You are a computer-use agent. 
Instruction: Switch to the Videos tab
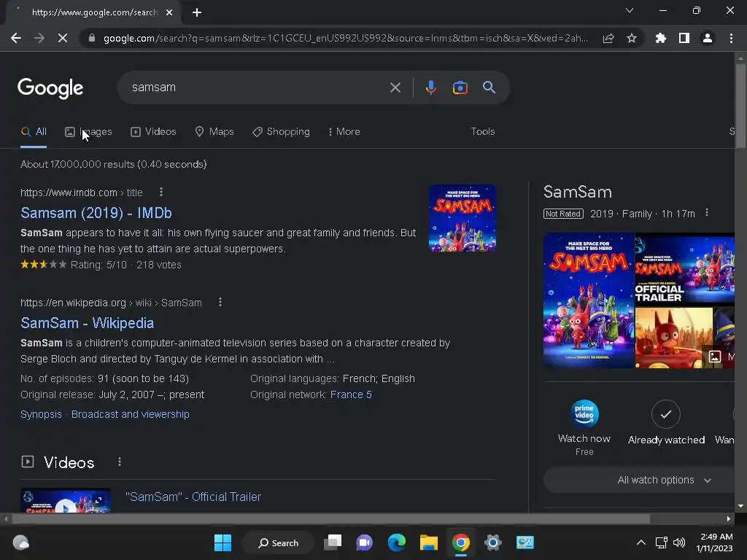[153, 132]
